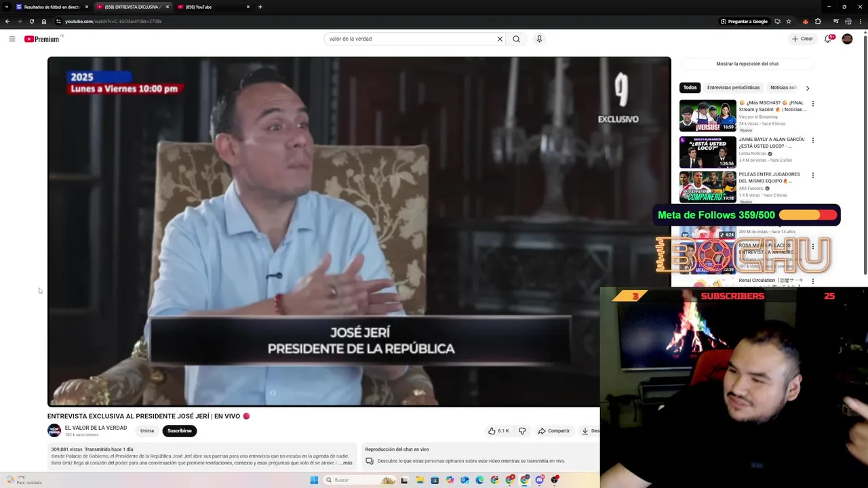Click the Unirse membership button
This screenshot has height=488, width=868.
(x=147, y=430)
